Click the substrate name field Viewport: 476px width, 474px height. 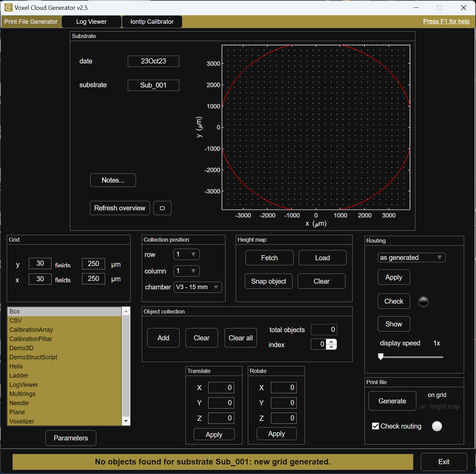(153, 85)
